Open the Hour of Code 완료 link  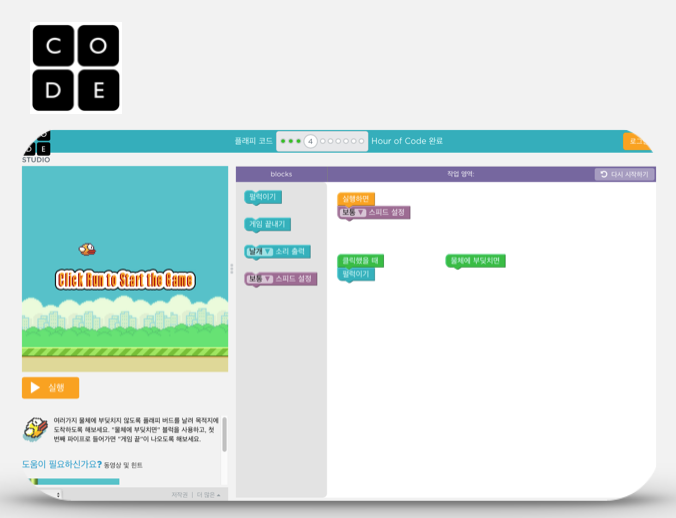[x=407, y=141]
